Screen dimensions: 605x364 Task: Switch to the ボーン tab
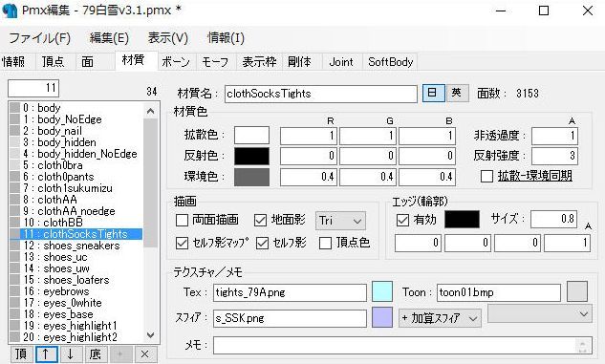176,62
